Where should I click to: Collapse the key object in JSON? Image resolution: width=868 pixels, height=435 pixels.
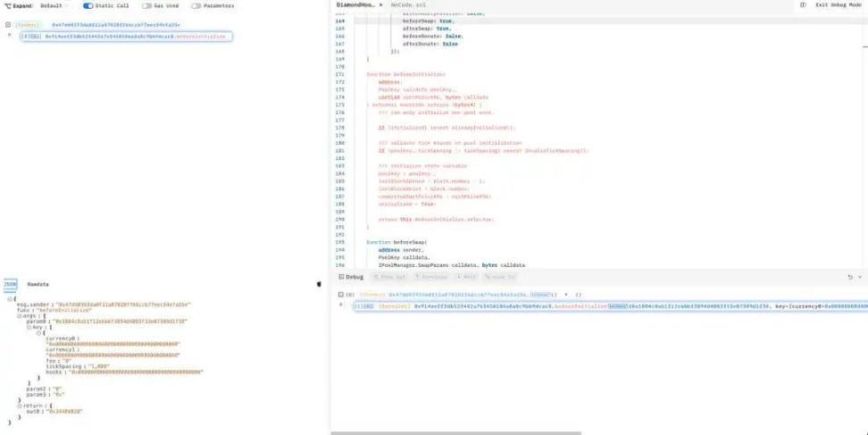coord(30,328)
